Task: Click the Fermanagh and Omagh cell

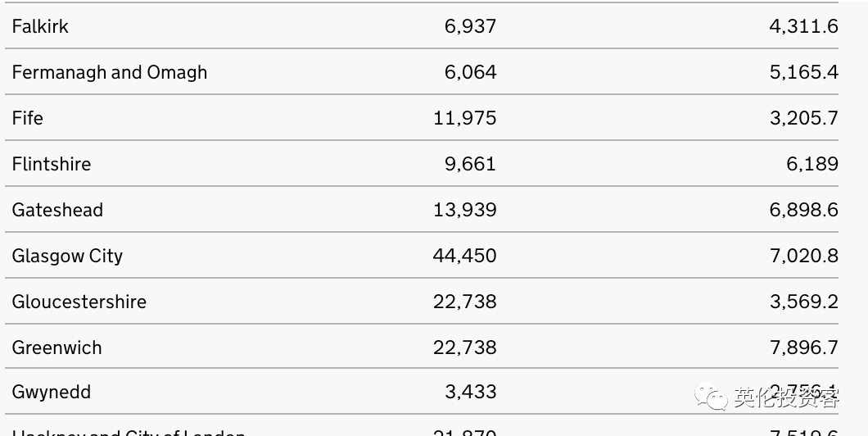Action: coord(110,72)
